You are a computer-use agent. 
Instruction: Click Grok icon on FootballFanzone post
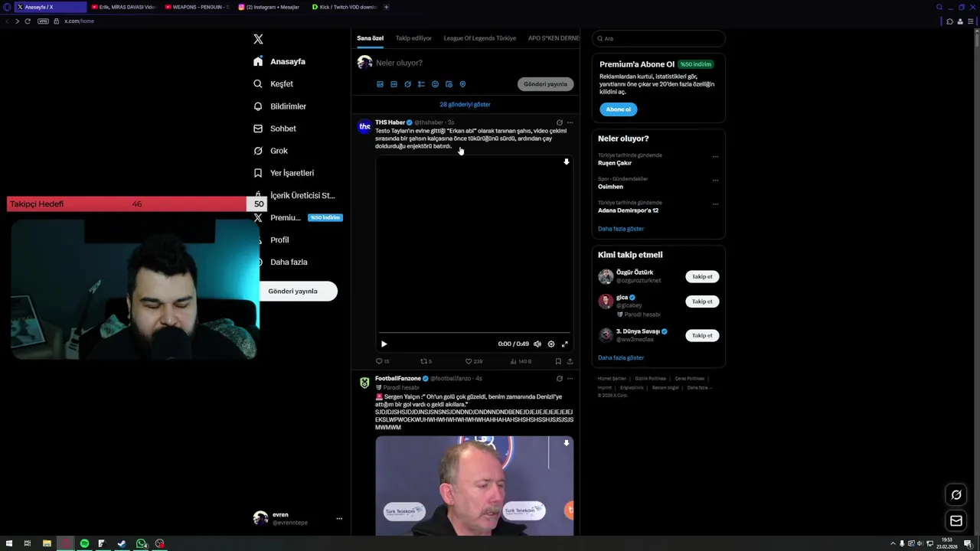559,378
